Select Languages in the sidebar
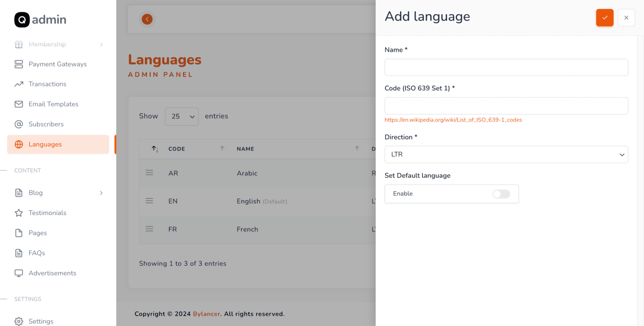Viewport: 644px width, 326px height. pyautogui.click(x=58, y=145)
